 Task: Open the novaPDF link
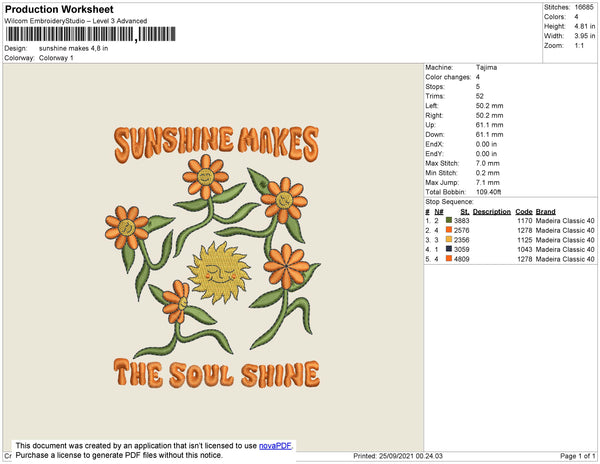(x=277, y=446)
